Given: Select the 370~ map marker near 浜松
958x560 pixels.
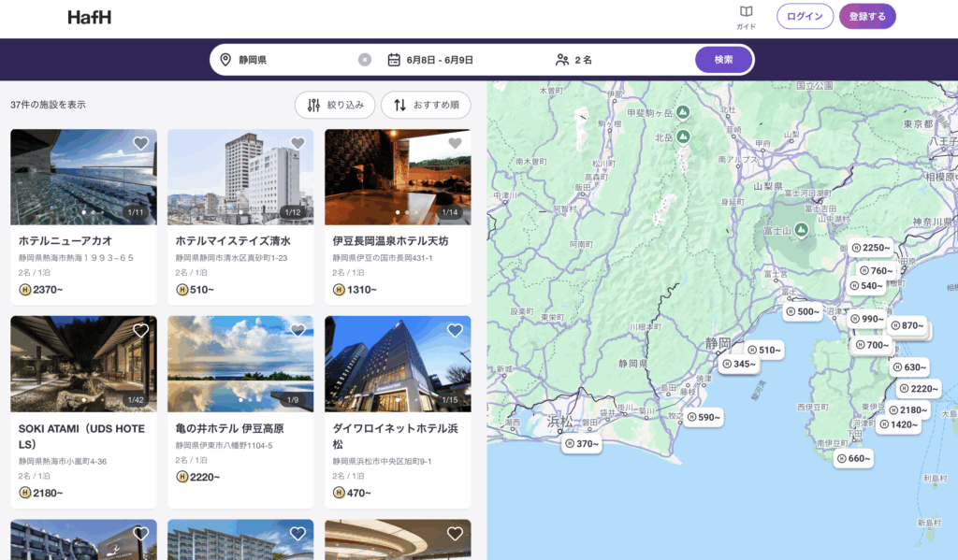Looking at the screenshot, I should click(x=581, y=444).
